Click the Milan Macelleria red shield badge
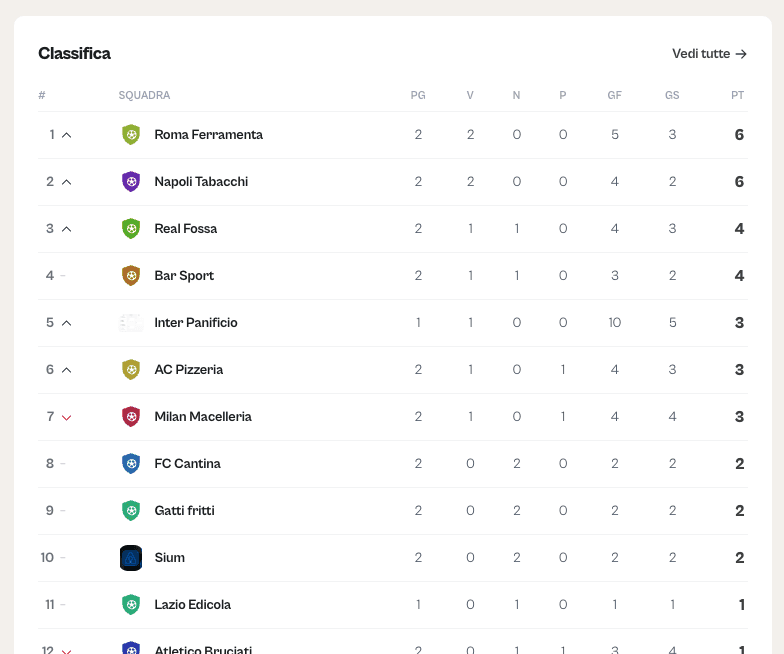 point(131,416)
